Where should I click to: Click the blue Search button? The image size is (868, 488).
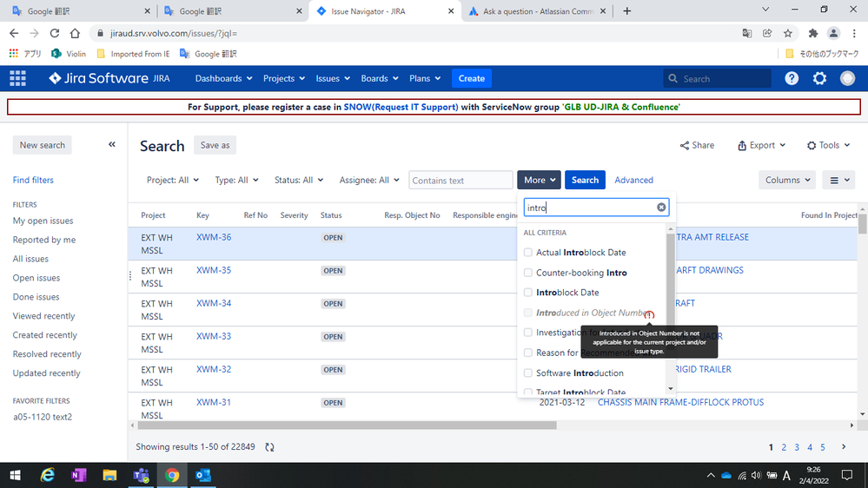pos(585,180)
